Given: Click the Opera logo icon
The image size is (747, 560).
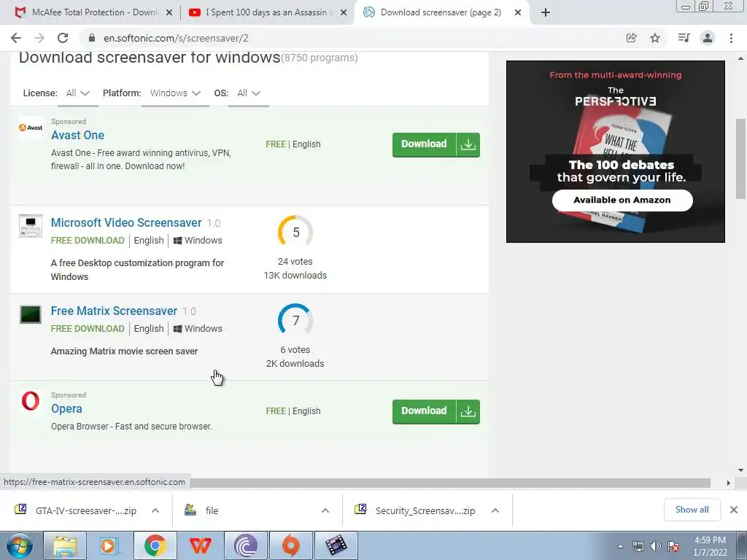Looking at the screenshot, I should [31, 401].
